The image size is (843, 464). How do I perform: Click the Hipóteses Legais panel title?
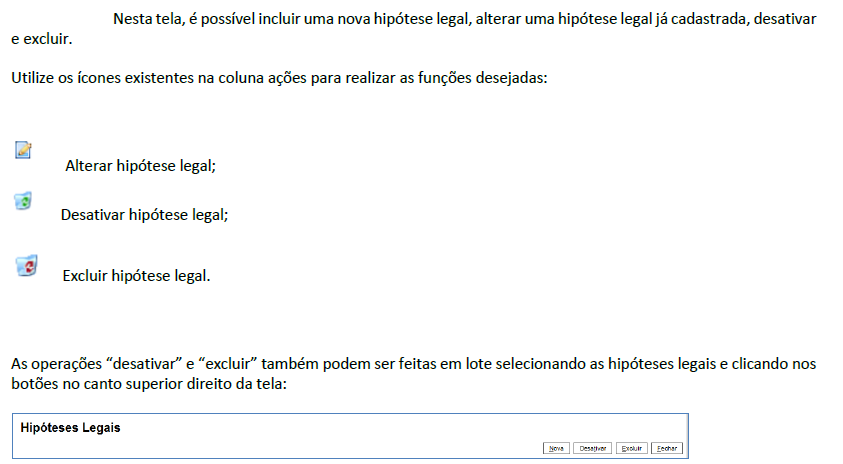pyautogui.click(x=70, y=428)
